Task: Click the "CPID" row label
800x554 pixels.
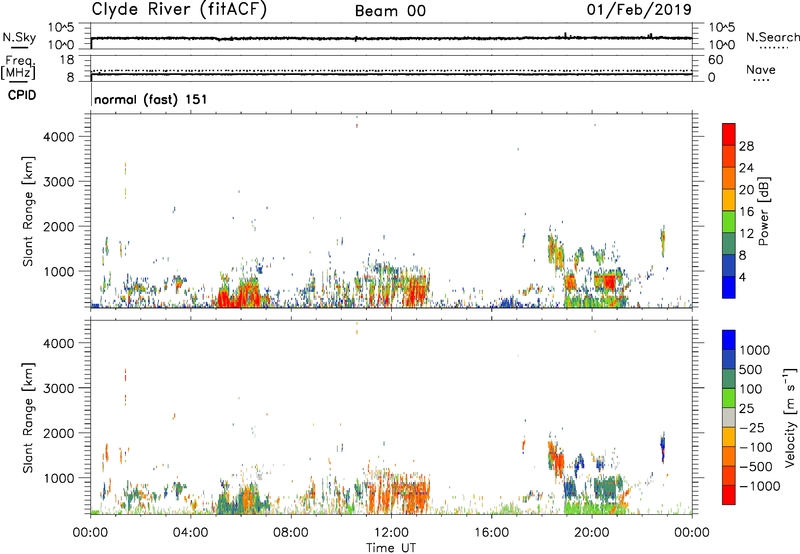Action: (x=22, y=95)
